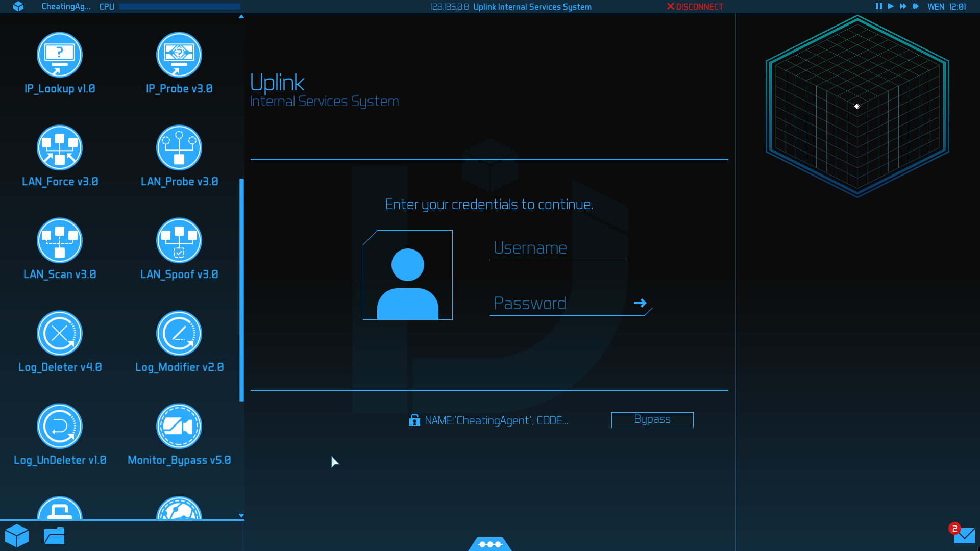Click the CPU usage bar

point(180,7)
